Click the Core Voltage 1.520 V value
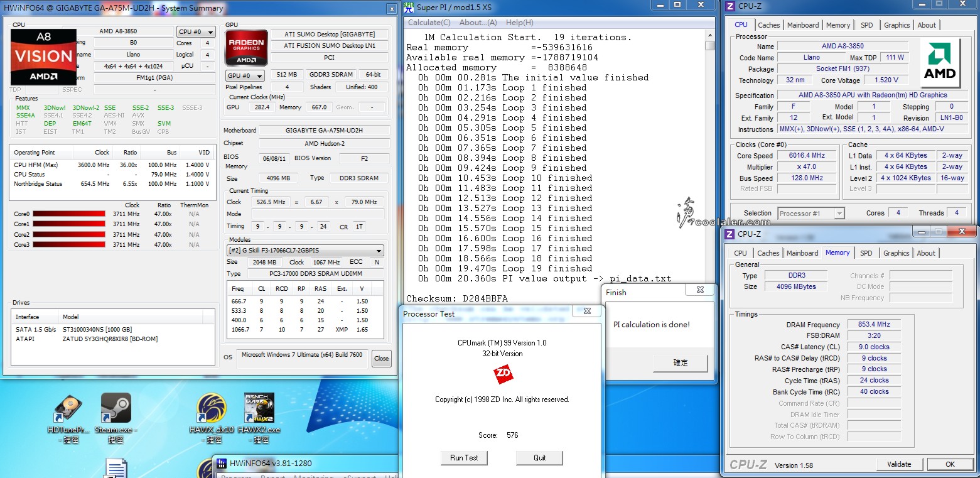Viewport: 980px width, 478px height. pyautogui.click(x=886, y=80)
